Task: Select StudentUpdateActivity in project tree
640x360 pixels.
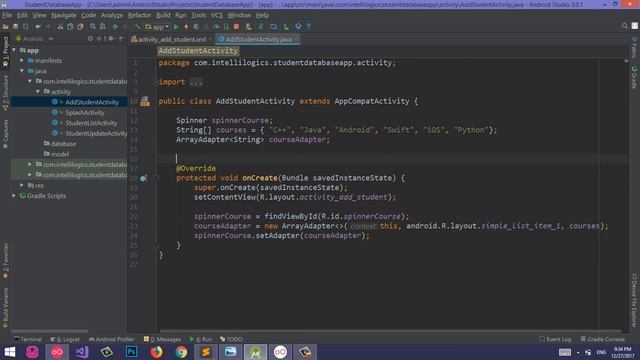Action: [96, 133]
